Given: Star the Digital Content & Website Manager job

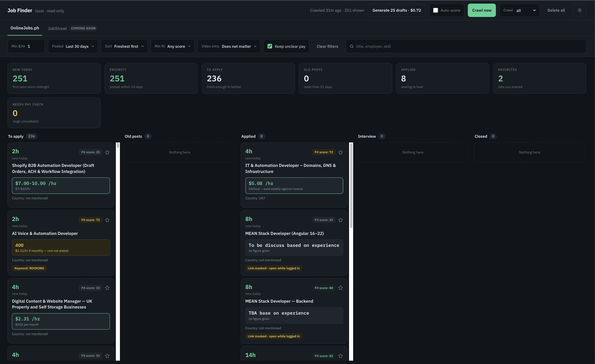Looking at the screenshot, I should (x=107, y=288).
